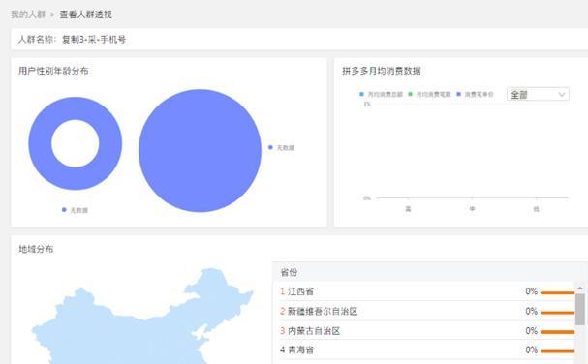
Task: Click the China map region
Action: click(142, 322)
